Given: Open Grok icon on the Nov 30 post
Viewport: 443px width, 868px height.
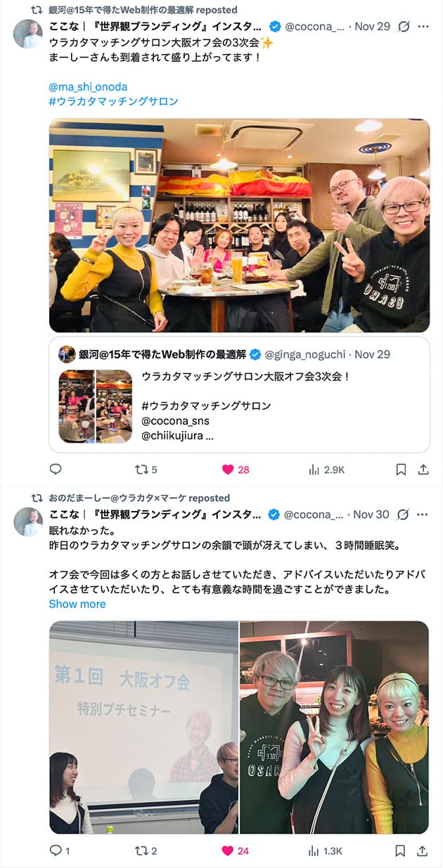Looking at the screenshot, I should [x=403, y=514].
